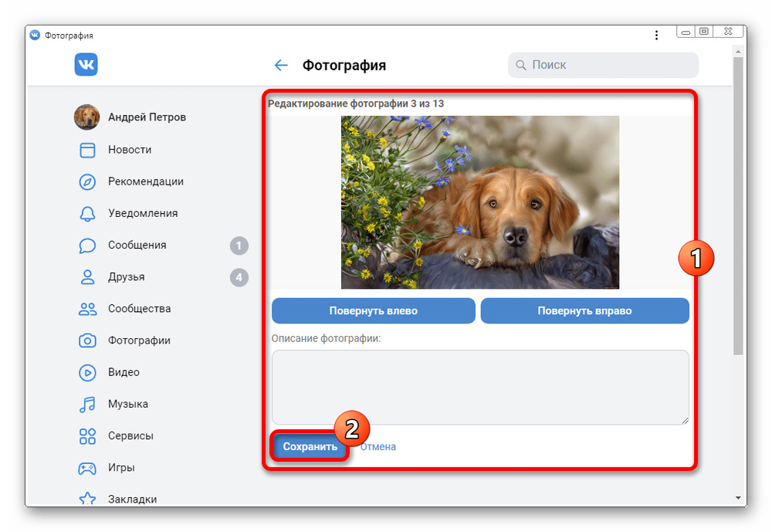Viewport: 772px width, 532px height.
Task: Click the Сервисы grid icon
Action: pyautogui.click(x=87, y=436)
